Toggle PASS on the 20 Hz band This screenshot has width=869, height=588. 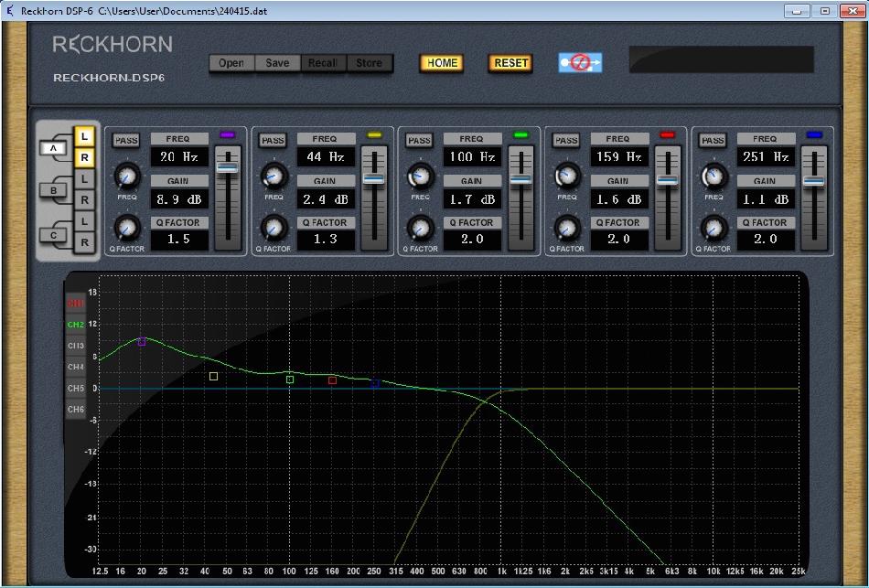(x=126, y=140)
